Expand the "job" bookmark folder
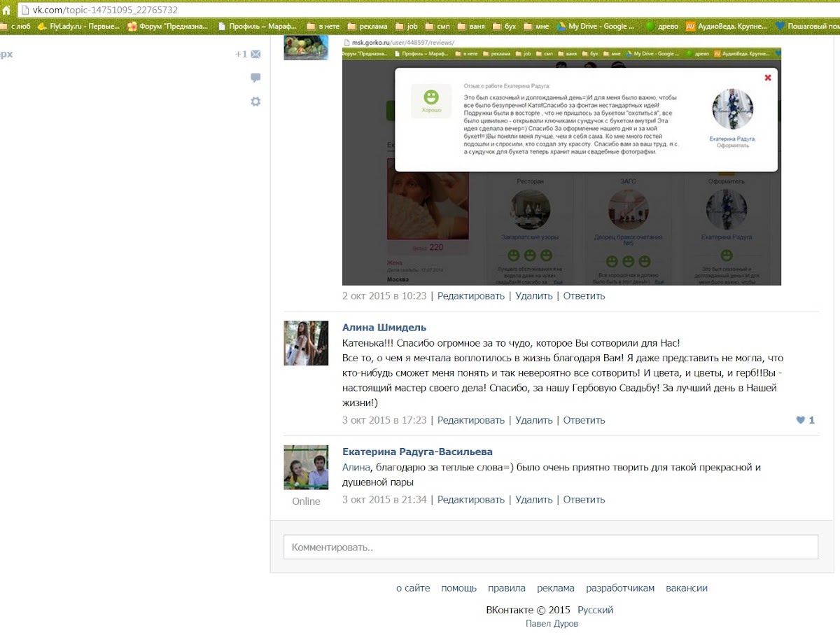Screen dimensions: 840x635 [407, 27]
